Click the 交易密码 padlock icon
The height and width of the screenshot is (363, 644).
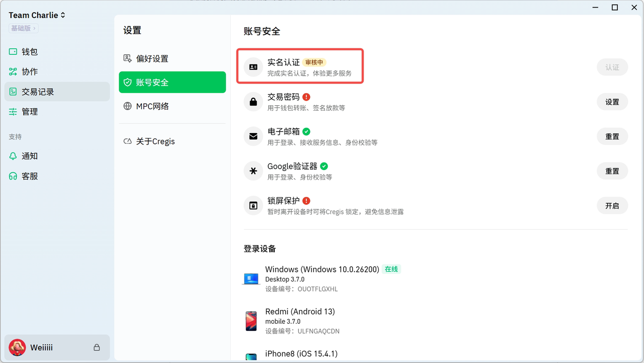click(253, 102)
